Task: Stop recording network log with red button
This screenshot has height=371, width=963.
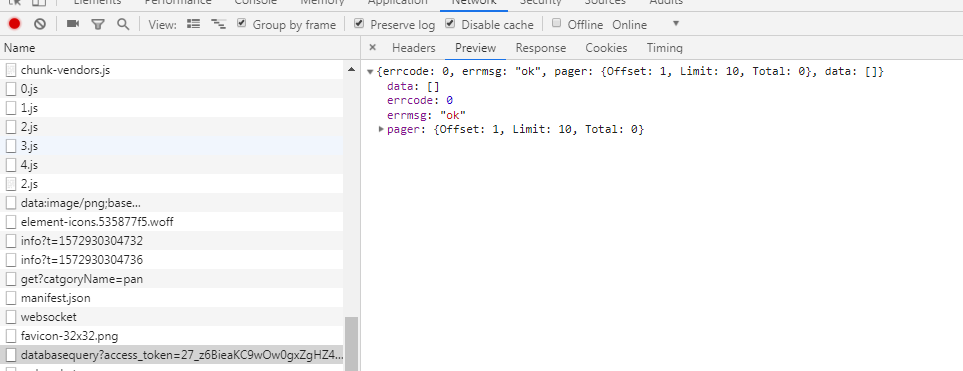Action: (15, 24)
